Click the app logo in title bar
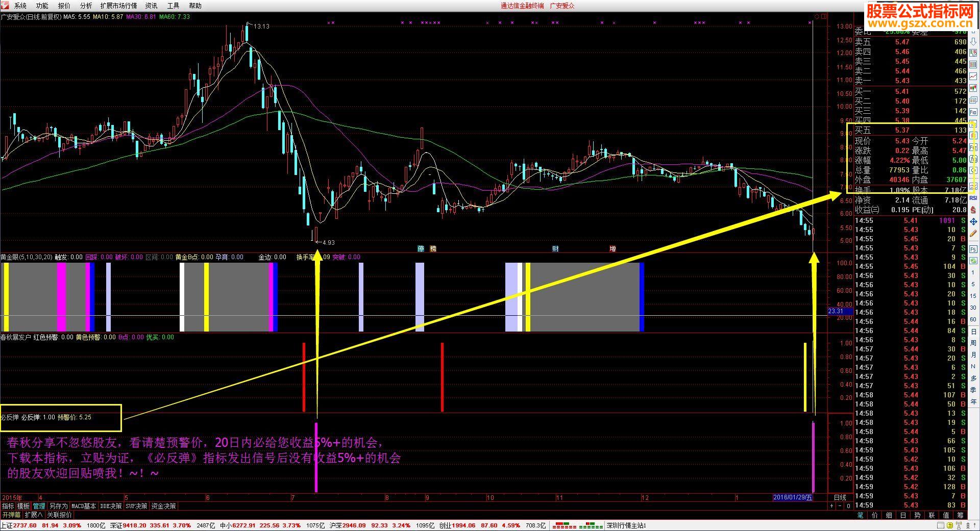The width and height of the screenshot is (980, 531). [x=5, y=5]
